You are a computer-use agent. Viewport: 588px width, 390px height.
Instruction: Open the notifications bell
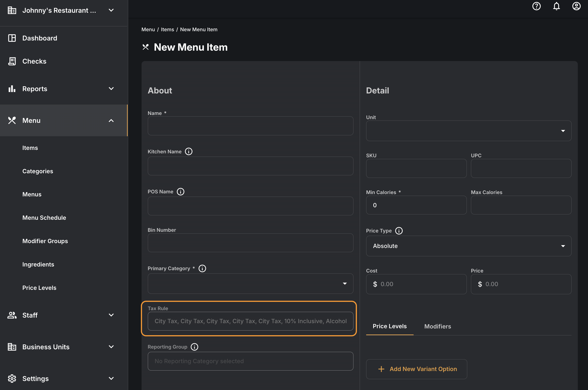tap(556, 6)
